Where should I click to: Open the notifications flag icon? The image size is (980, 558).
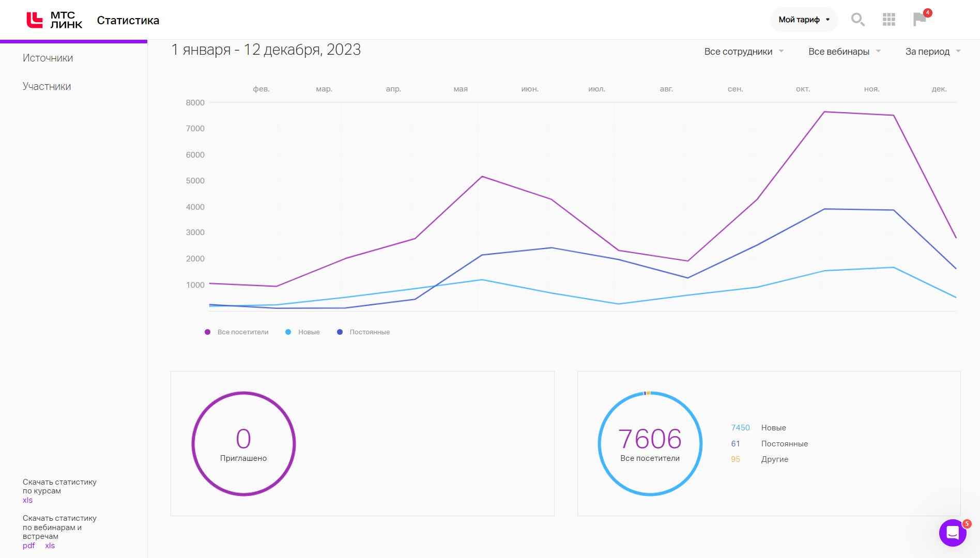coord(920,19)
